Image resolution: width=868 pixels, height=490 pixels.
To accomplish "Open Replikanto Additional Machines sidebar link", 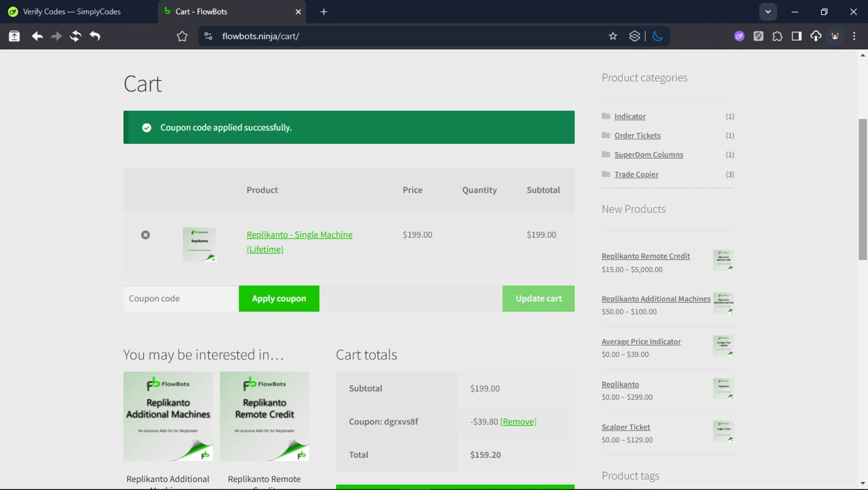I will click(656, 299).
